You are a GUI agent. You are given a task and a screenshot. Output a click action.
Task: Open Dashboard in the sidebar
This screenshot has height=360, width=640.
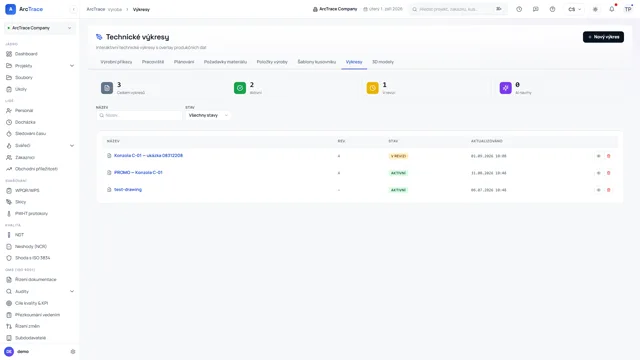click(26, 54)
